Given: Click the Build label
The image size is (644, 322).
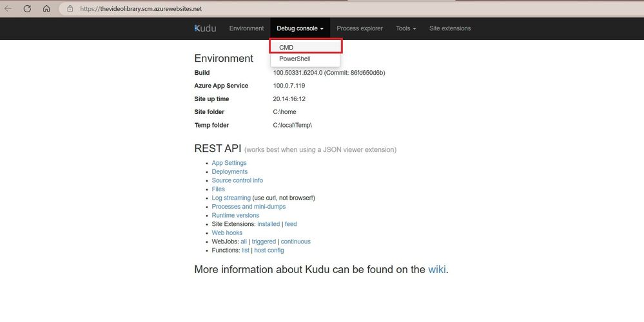Looking at the screenshot, I should pyautogui.click(x=202, y=73).
